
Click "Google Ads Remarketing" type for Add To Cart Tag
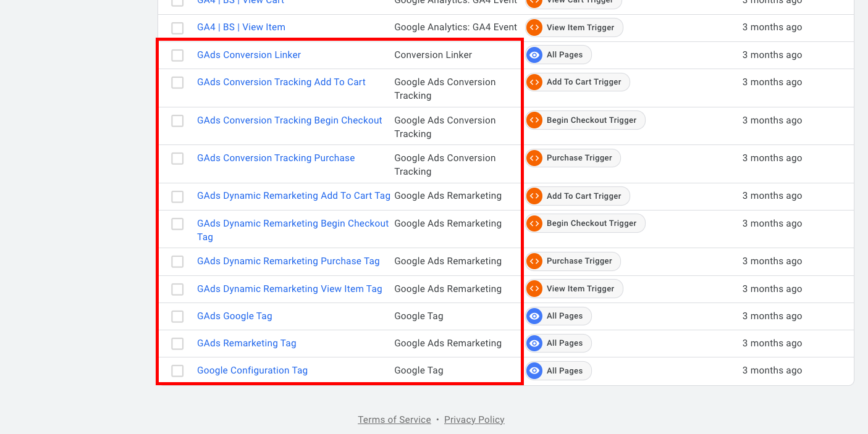(x=448, y=196)
